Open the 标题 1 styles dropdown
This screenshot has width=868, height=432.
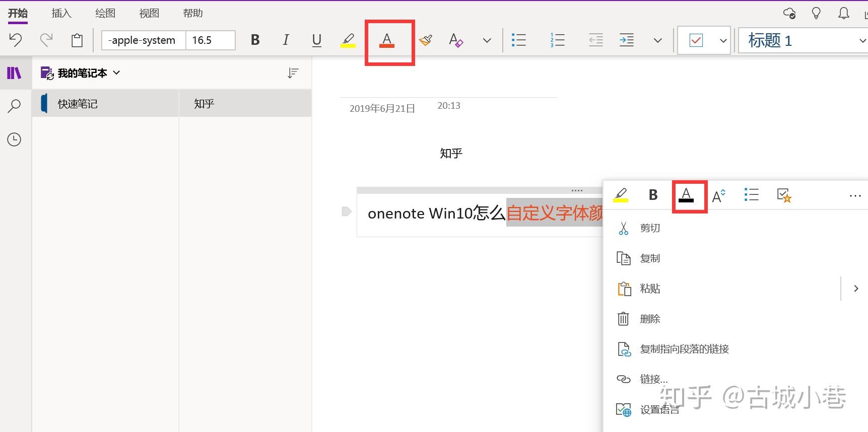(862, 40)
